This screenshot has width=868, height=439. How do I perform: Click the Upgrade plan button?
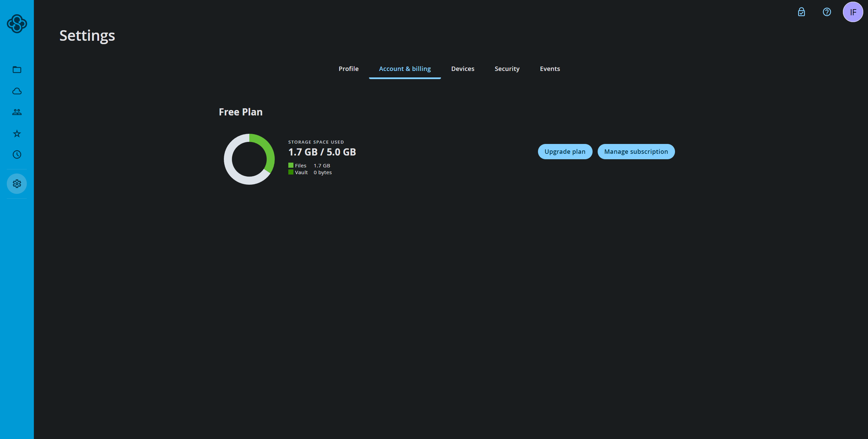pos(565,151)
